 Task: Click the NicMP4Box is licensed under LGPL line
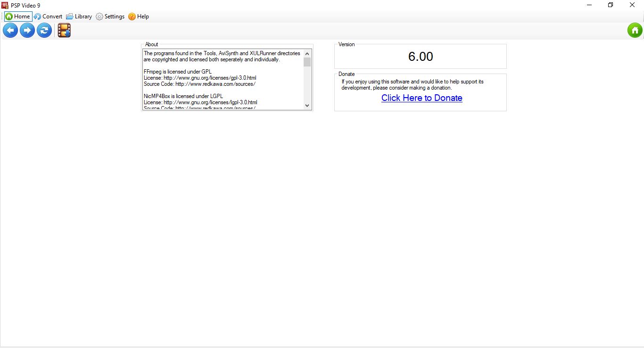(x=183, y=96)
